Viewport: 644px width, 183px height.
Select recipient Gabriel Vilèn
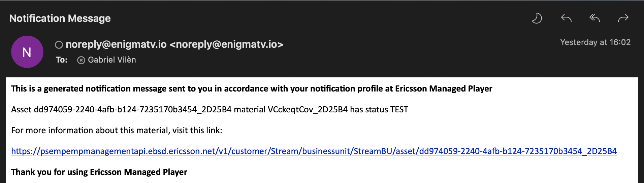[x=112, y=60]
